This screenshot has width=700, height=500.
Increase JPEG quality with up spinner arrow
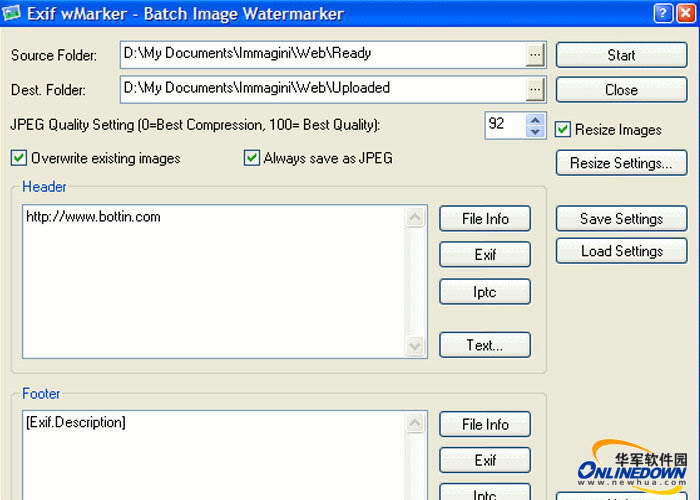[x=535, y=120]
